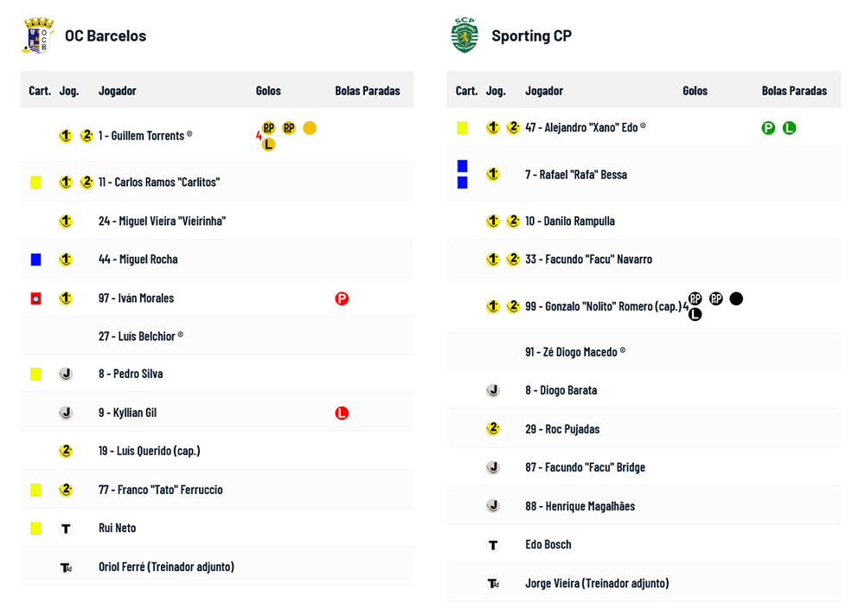Screen dimensions: 865x616
Task: Click the period 2 icon beside Roc Pujadas
Action: (x=493, y=428)
